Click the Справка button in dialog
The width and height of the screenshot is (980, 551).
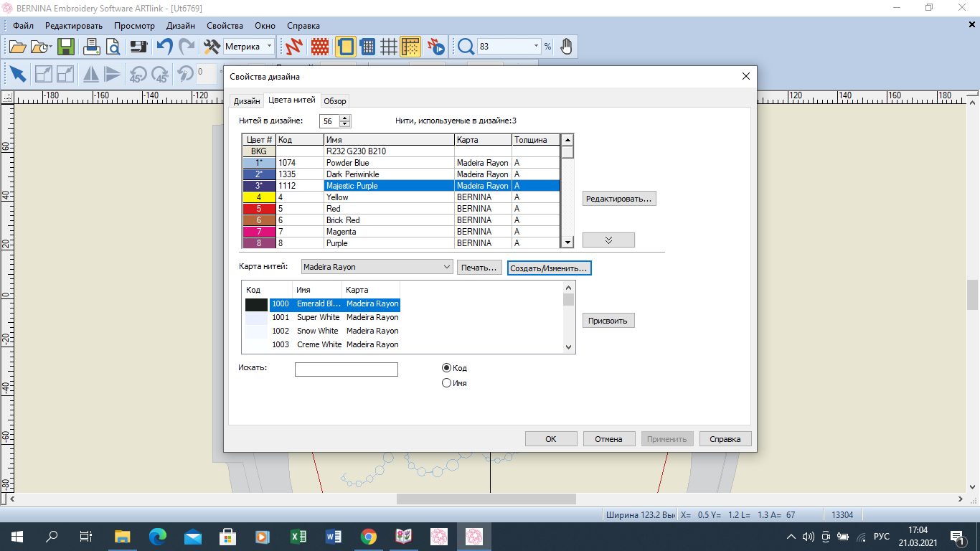725,439
